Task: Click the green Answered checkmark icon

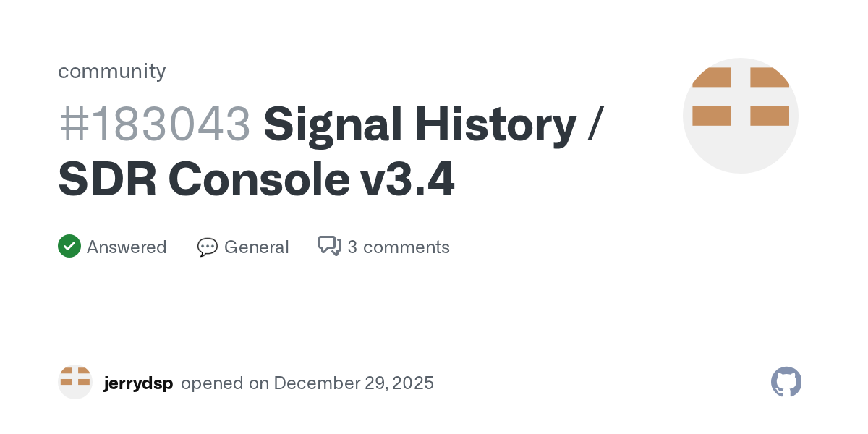Action: (69, 247)
